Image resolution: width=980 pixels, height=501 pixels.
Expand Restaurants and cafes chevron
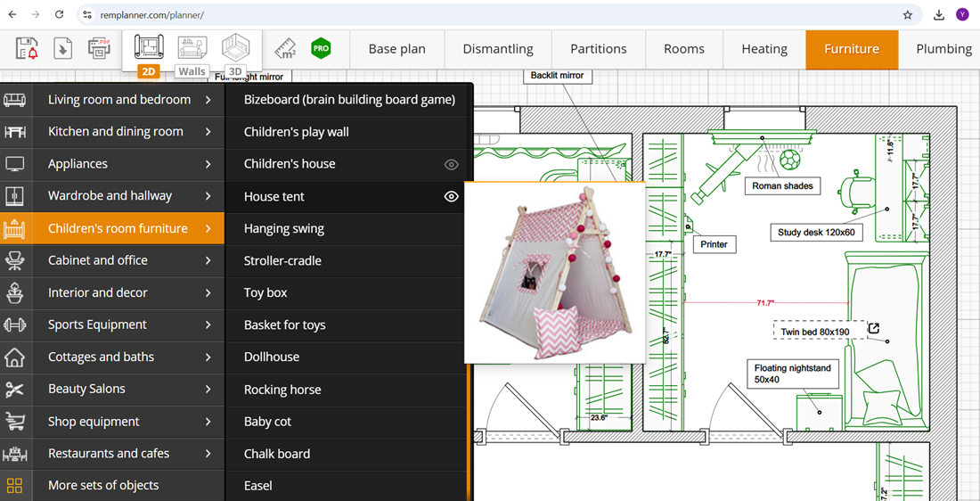tap(208, 454)
